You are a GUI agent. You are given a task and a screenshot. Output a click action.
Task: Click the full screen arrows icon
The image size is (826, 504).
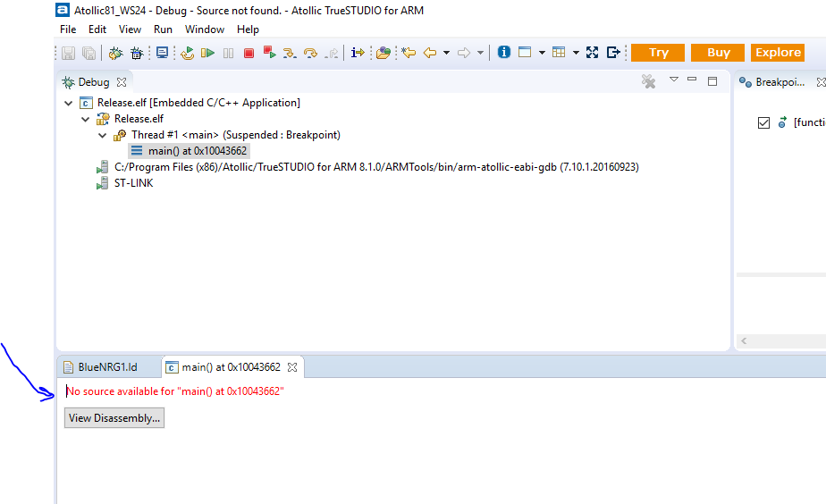pyautogui.click(x=592, y=52)
